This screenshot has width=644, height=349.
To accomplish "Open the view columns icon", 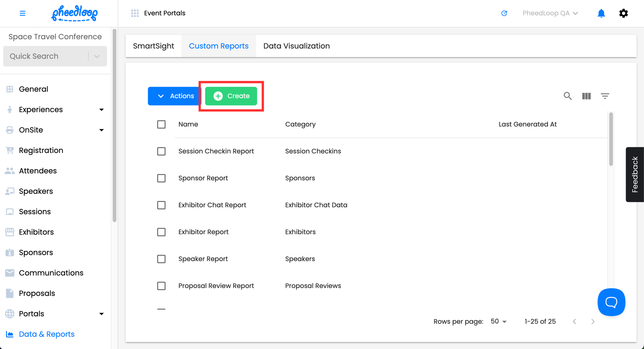I will tap(586, 96).
